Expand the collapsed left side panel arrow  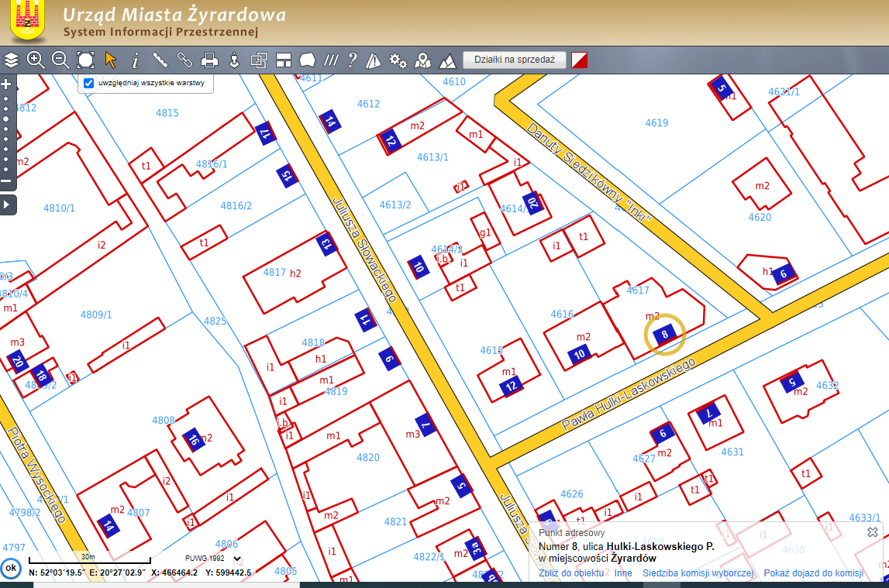[7, 205]
